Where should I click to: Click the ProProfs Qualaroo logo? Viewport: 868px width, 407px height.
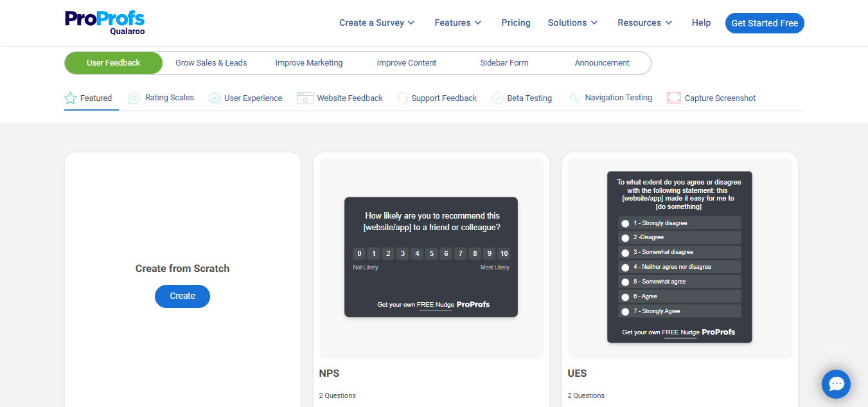coord(105,23)
